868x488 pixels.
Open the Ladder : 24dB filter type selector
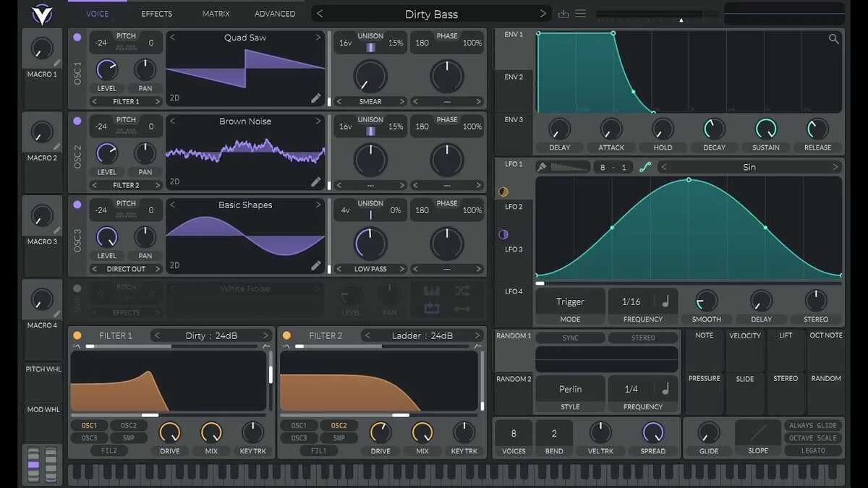(x=422, y=335)
